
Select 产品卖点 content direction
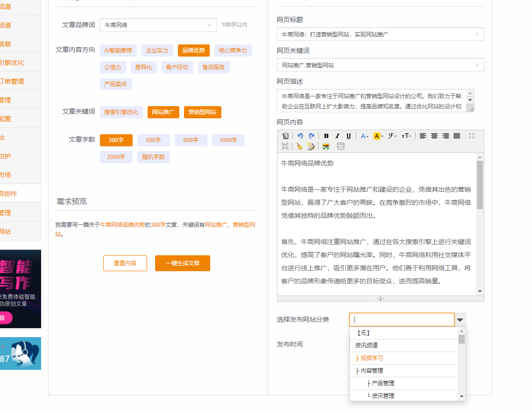click(116, 84)
